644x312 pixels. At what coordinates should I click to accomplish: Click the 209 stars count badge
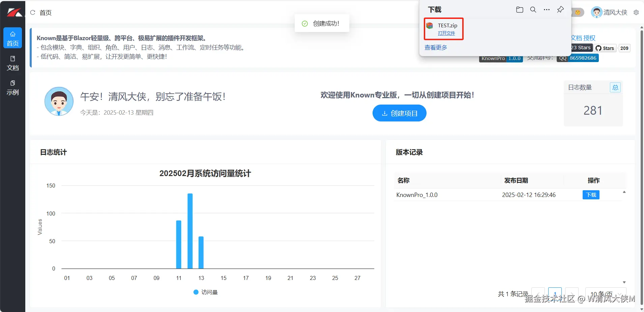tap(624, 48)
